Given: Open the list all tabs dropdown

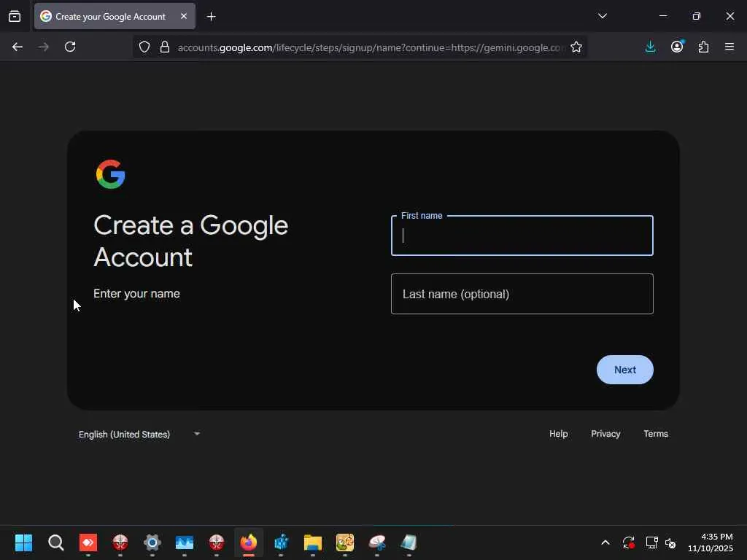Looking at the screenshot, I should point(602,16).
